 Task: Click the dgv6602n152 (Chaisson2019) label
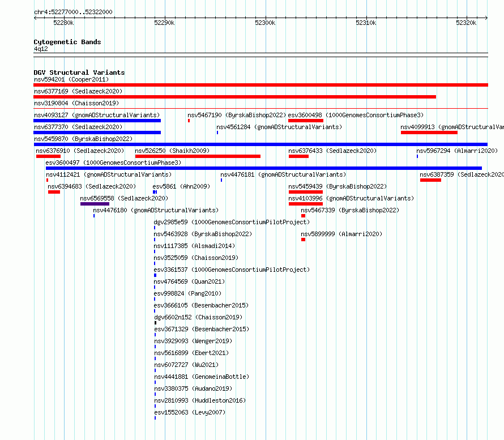198,317
